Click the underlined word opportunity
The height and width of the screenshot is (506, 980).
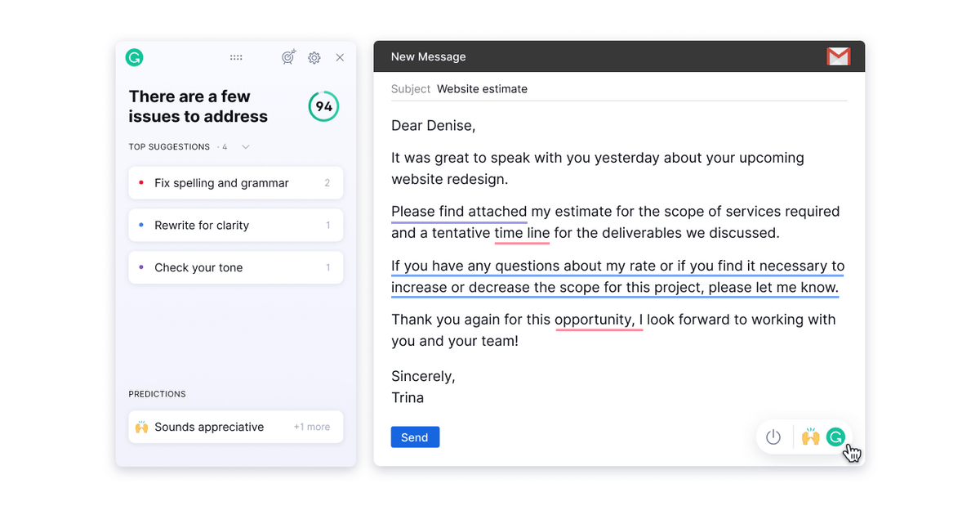(599, 319)
